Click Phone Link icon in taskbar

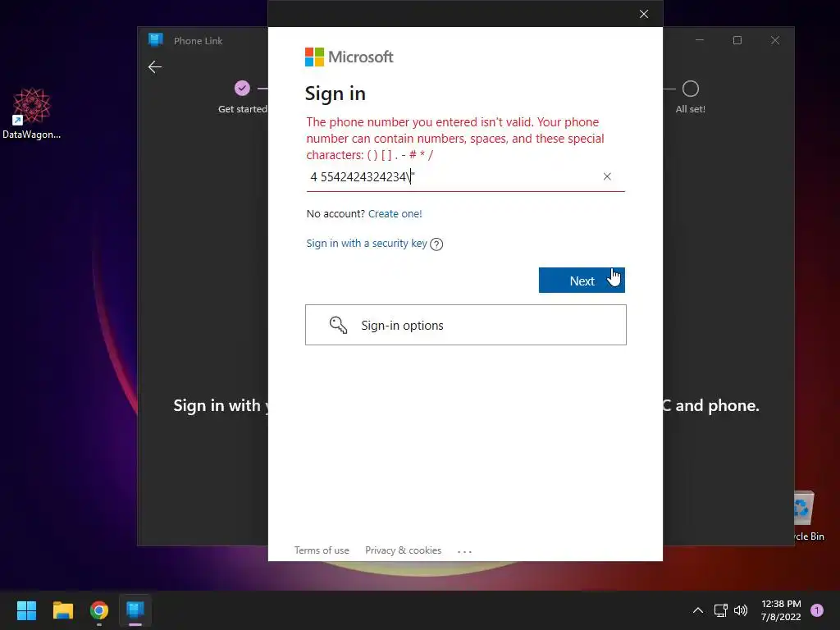click(x=135, y=610)
